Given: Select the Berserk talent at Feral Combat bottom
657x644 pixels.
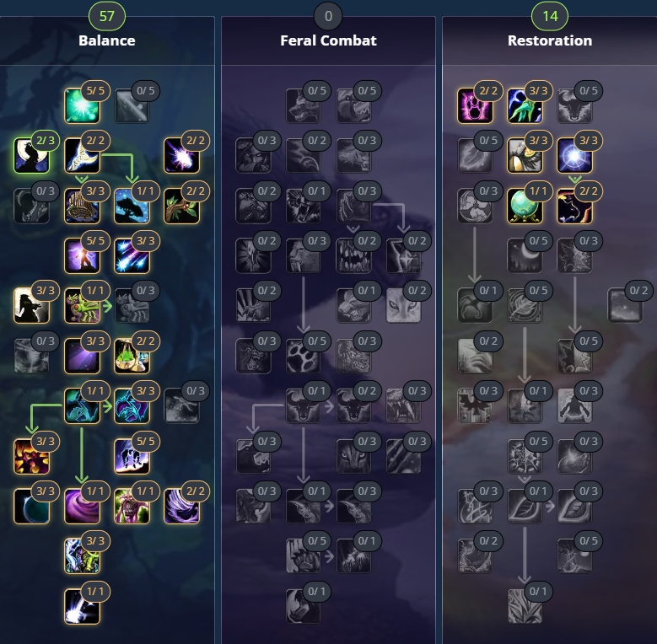Looking at the screenshot, I should (x=303, y=606).
